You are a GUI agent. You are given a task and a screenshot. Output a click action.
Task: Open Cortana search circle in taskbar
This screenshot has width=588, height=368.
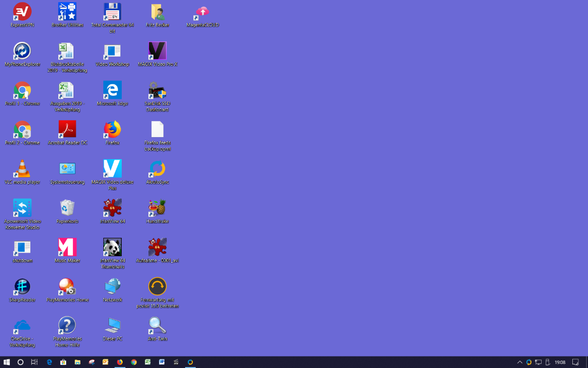point(20,362)
